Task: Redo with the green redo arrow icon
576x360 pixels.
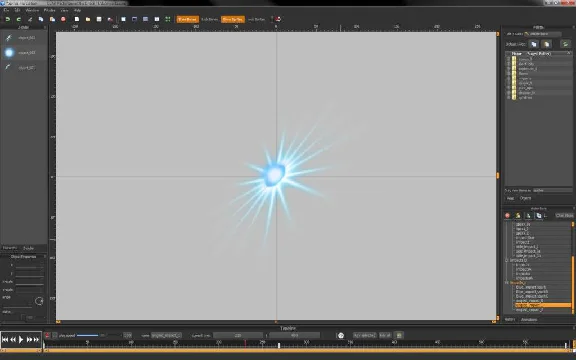Action: (19, 19)
